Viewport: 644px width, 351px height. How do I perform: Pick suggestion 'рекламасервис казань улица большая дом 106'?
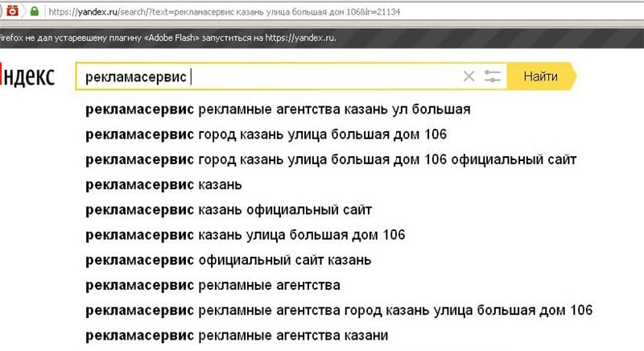[x=246, y=235]
